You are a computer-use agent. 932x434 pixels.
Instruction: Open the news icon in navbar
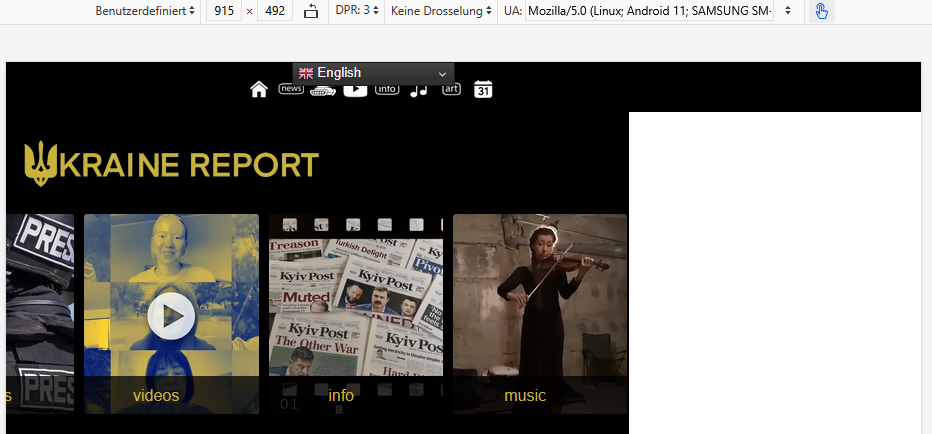click(291, 89)
